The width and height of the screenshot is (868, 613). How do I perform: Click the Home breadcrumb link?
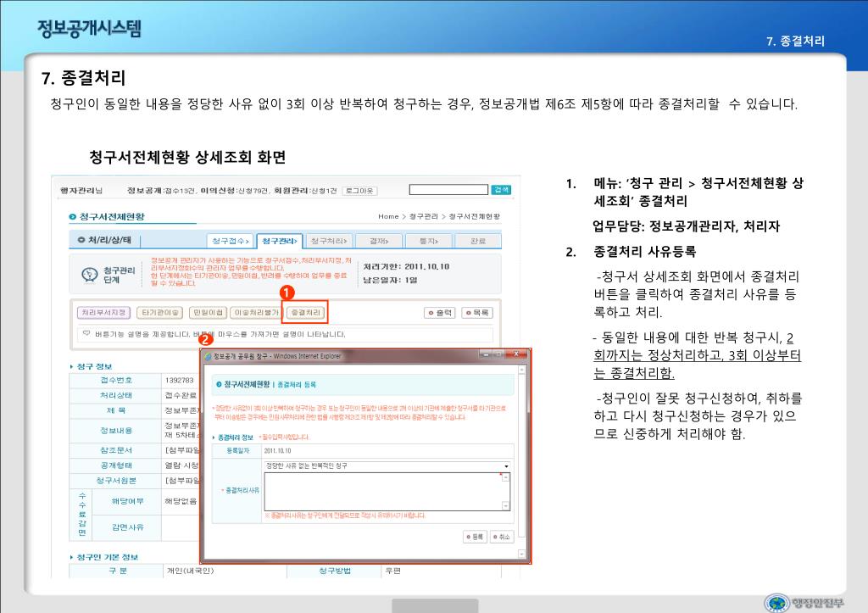point(388,216)
